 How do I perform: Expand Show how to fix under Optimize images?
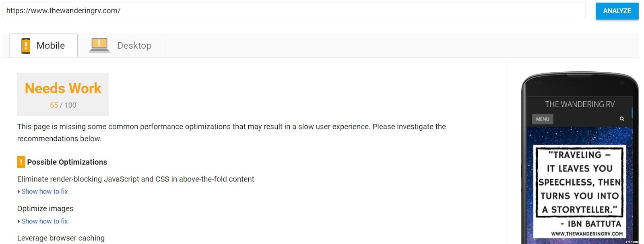point(44,221)
